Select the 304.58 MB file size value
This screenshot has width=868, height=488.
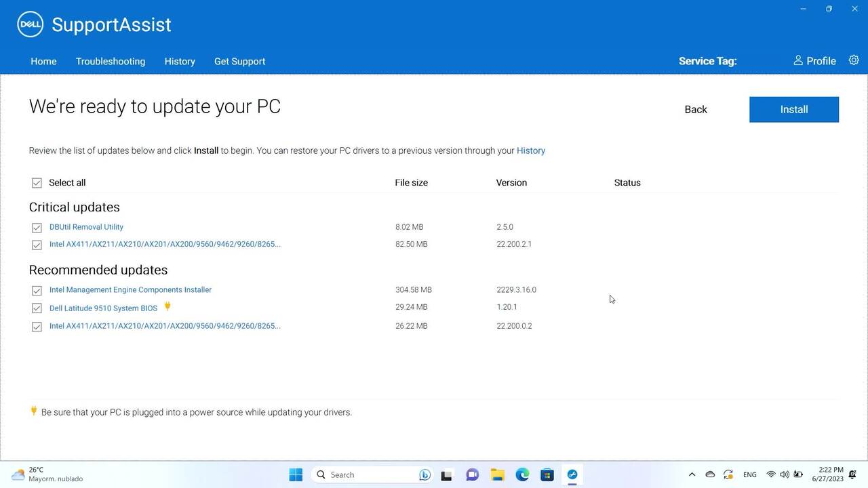click(414, 289)
